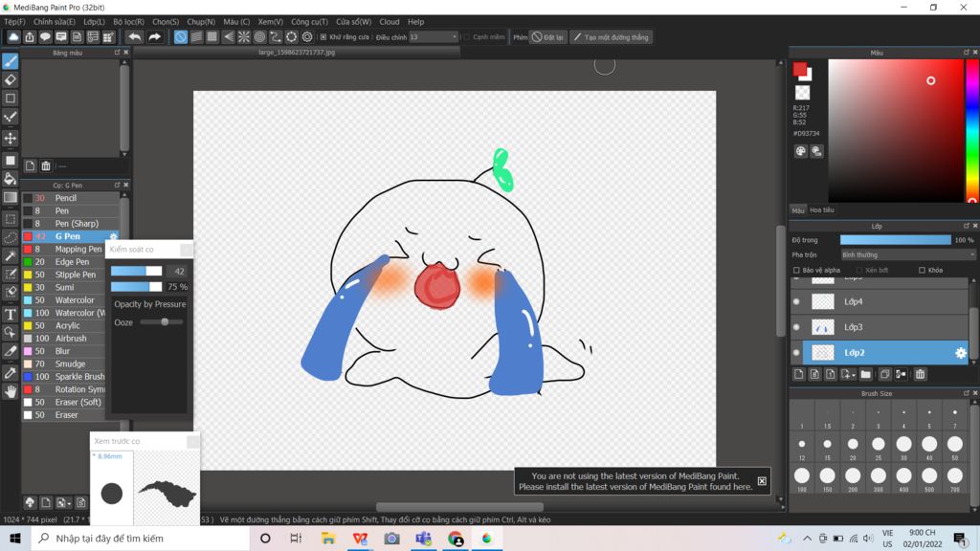Enable radial snap guide
The height and width of the screenshot is (551, 980).
(244, 37)
